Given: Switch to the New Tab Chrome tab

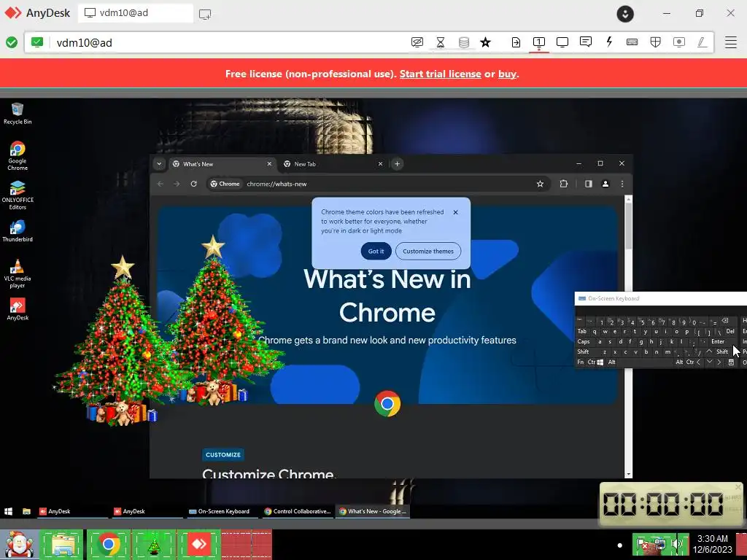Looking at the screenshot, I should (x=333, y=164).
